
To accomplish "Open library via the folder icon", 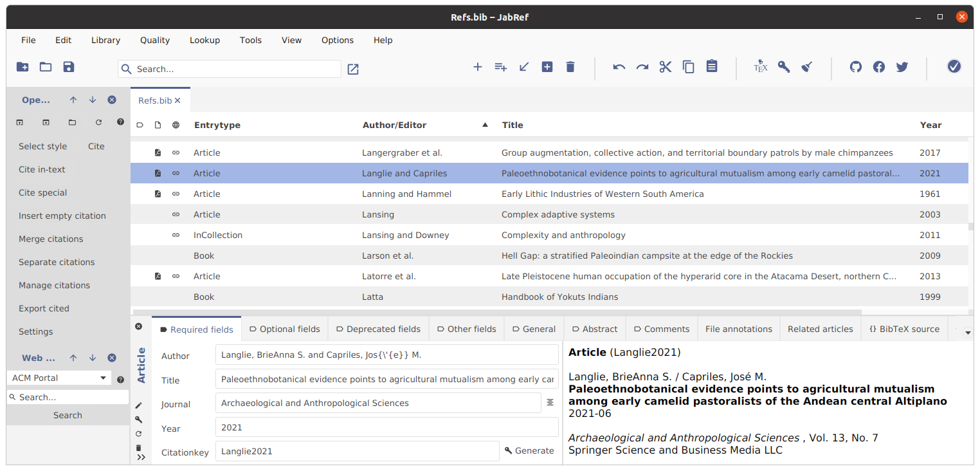I will (46, 67).
